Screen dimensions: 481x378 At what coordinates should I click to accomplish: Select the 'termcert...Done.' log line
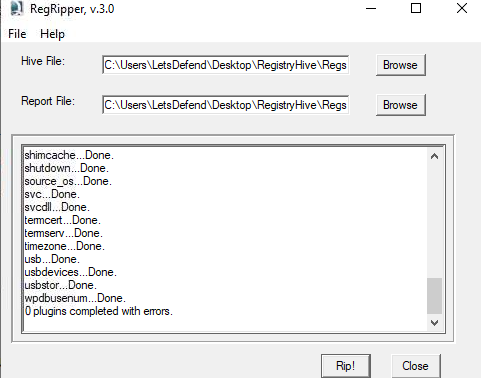tap(62, 220)
